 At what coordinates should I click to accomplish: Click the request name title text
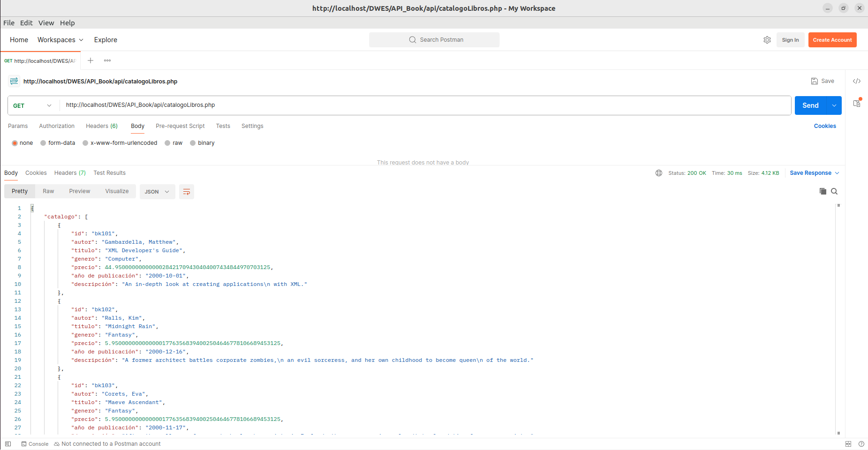(100, 82)
